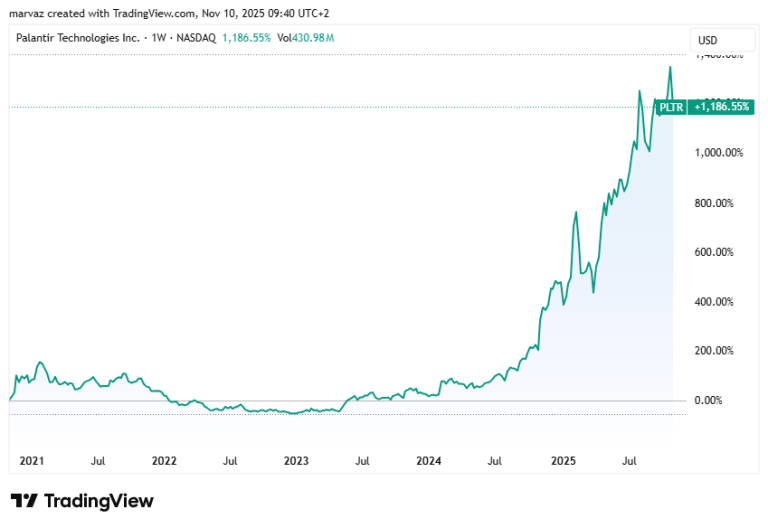This screenshot has height=528, width=768.
Task: Click the NASDAQ exchange label
Action: (196, 38)
